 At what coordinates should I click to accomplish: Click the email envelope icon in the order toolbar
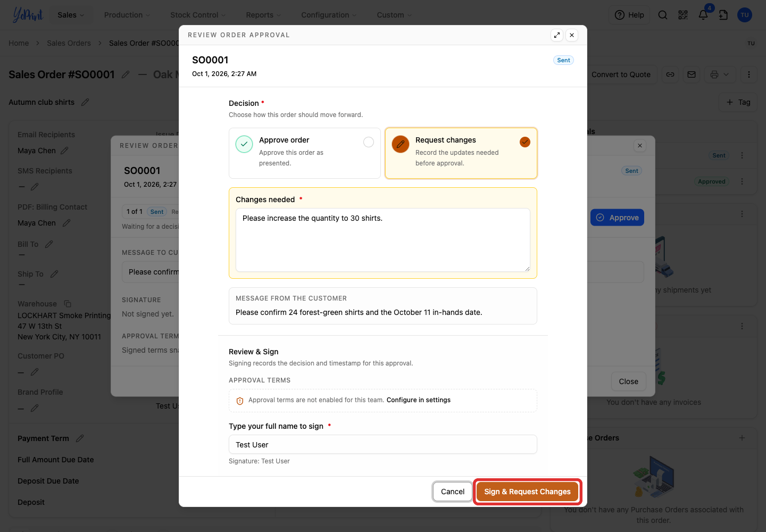click(692, 74)
